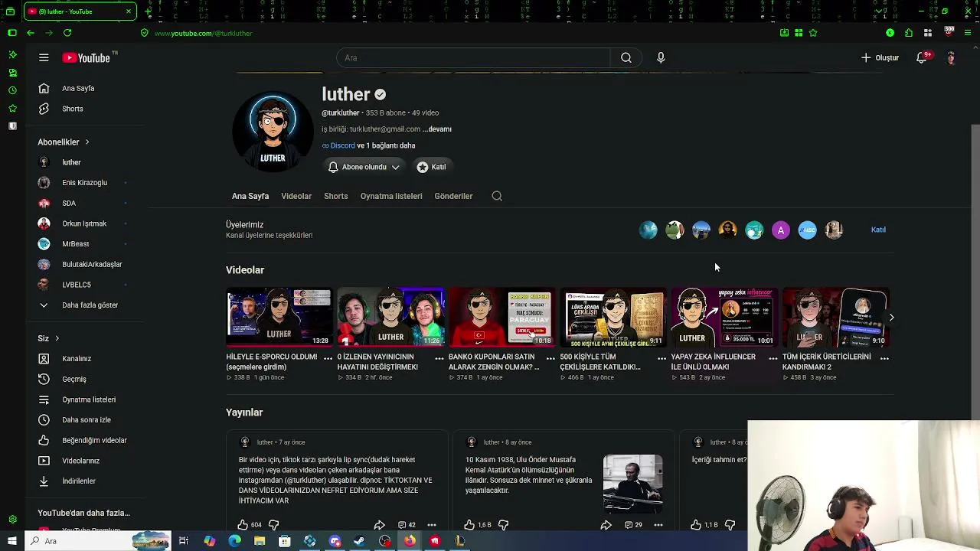Open Enis Kirazoglu subscription in the sidebar
The height and width of the screenshot is (551, 980).
pyautogui.click(x=84, y=182)
